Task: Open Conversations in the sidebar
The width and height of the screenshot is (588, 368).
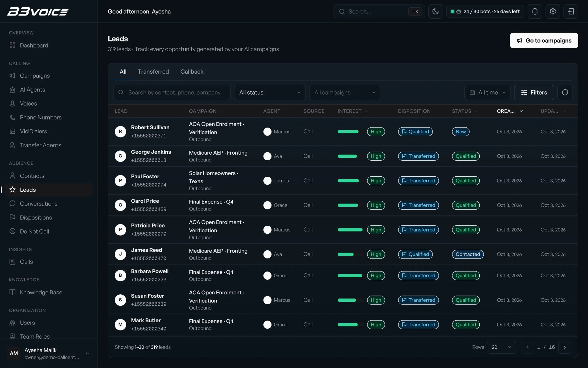Action: [x=49, y=204]
